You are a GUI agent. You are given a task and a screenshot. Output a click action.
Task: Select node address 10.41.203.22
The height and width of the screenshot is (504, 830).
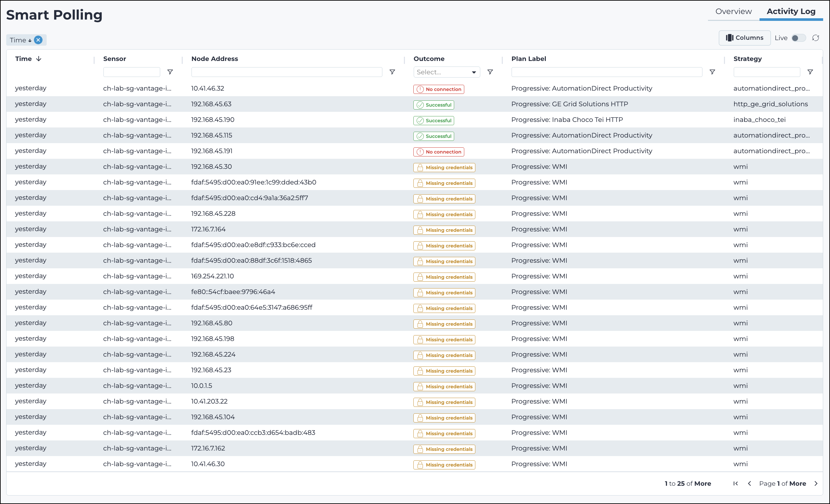(209, 401)
